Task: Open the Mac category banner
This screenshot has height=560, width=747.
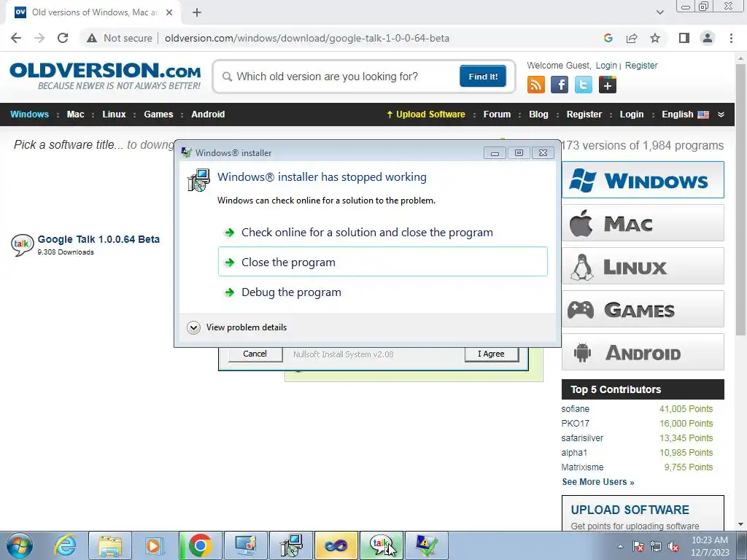Action: (643, 223)
